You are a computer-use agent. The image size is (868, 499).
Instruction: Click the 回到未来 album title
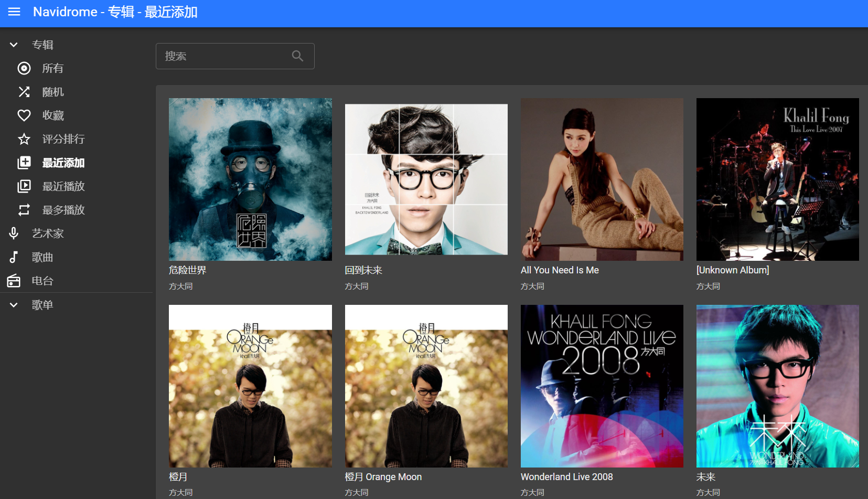tap(363, 270)
